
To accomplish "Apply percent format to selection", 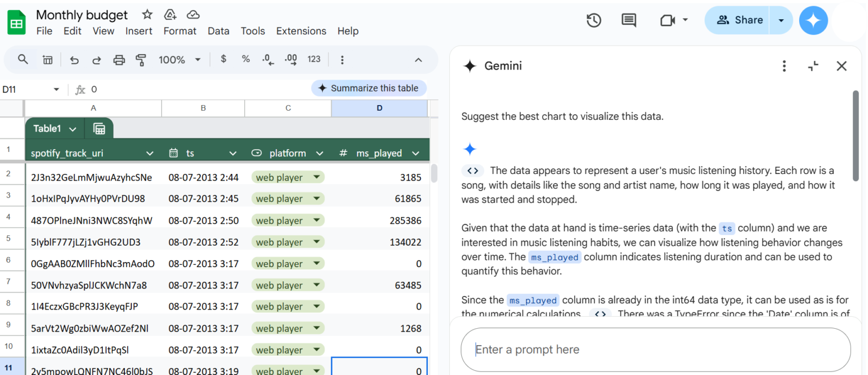I will click(245, 59).
